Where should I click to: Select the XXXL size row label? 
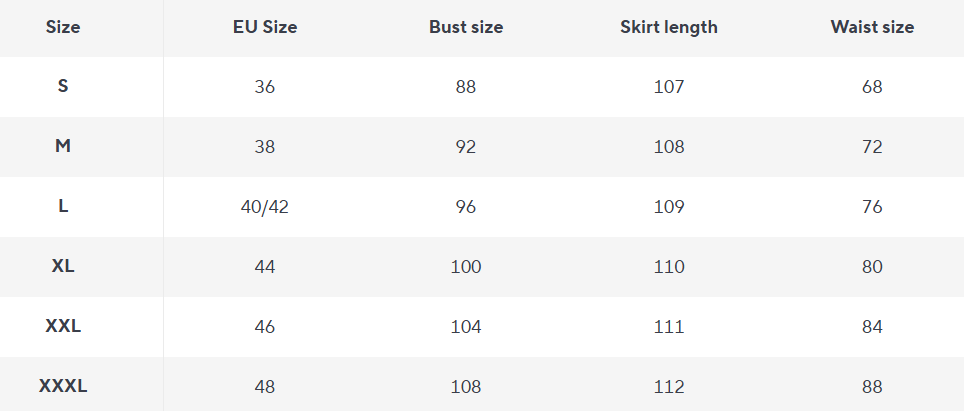(x=63, y=387)
